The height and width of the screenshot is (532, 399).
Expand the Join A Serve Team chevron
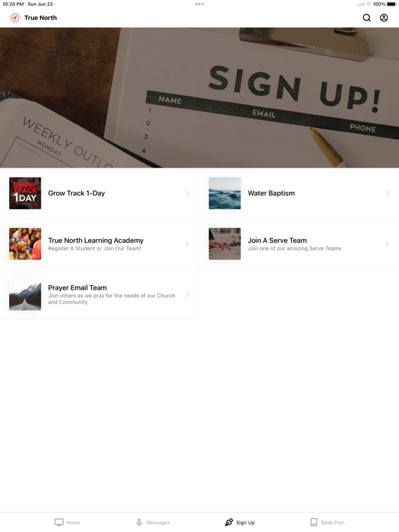click(x=387, y=244)
